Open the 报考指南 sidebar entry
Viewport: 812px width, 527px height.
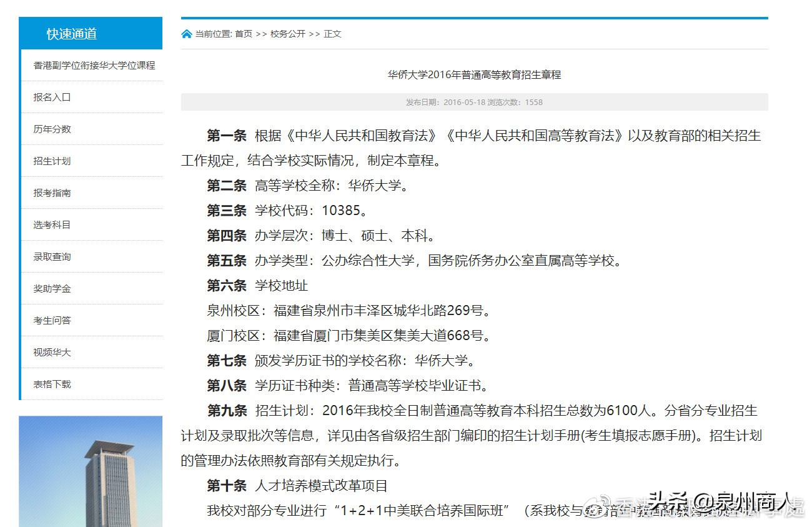click(x=51, y=193)
